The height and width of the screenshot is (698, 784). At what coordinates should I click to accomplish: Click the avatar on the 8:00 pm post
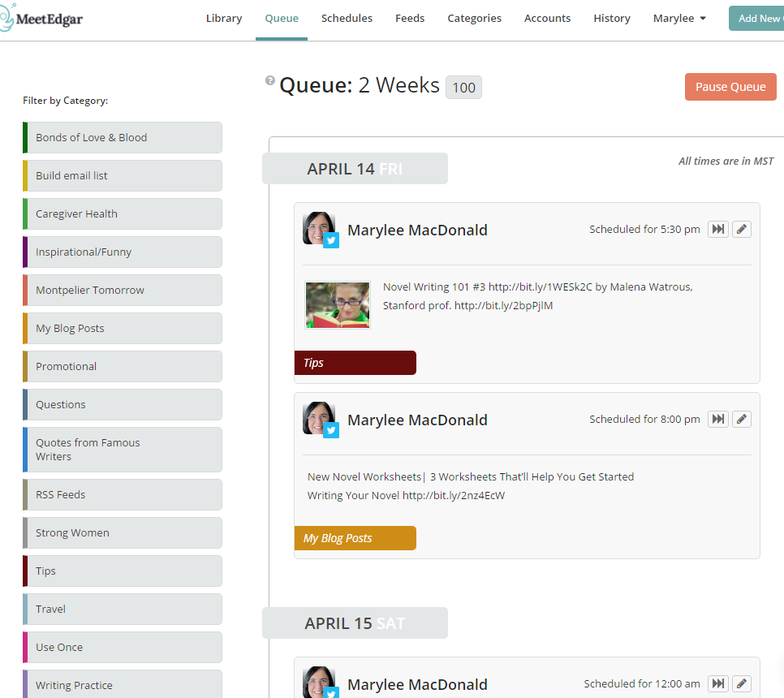click(x=321, y=420)
